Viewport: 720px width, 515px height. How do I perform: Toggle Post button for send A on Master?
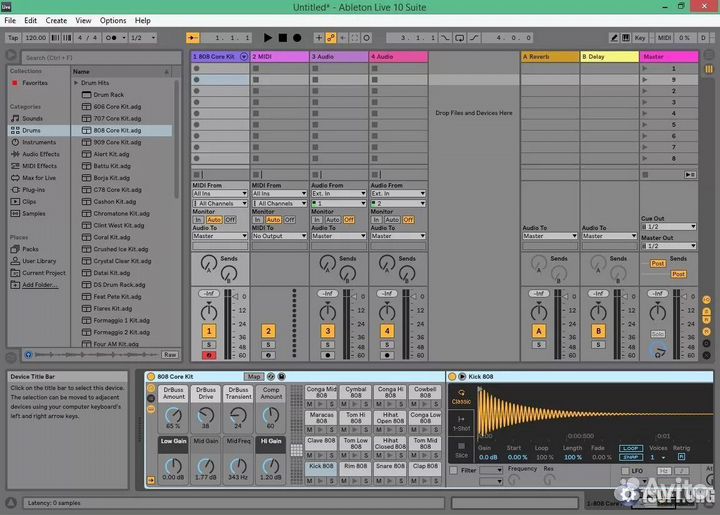click(658, 263)
